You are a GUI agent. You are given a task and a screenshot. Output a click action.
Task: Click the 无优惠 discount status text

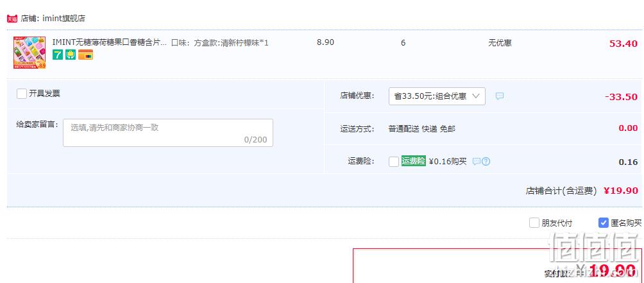pyautogui.click(x=500, y=43)
